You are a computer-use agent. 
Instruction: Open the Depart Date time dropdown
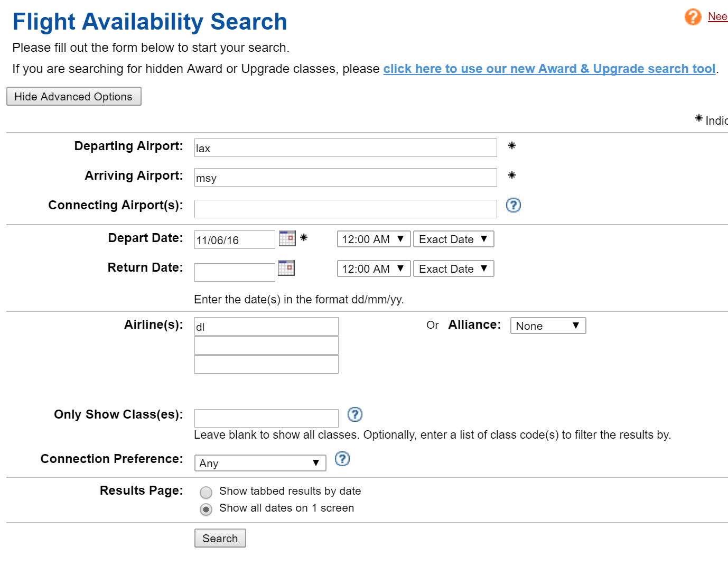[373, 239]
